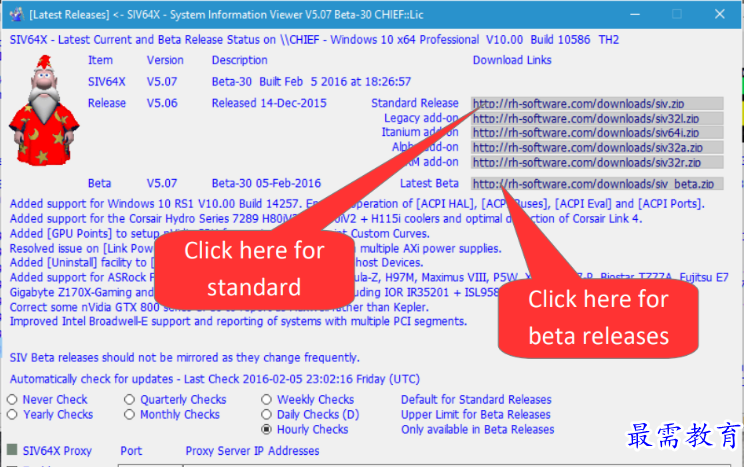Click 'Automatically check for updates' status line
749x467 pixels.
click(x=214, y=379)
